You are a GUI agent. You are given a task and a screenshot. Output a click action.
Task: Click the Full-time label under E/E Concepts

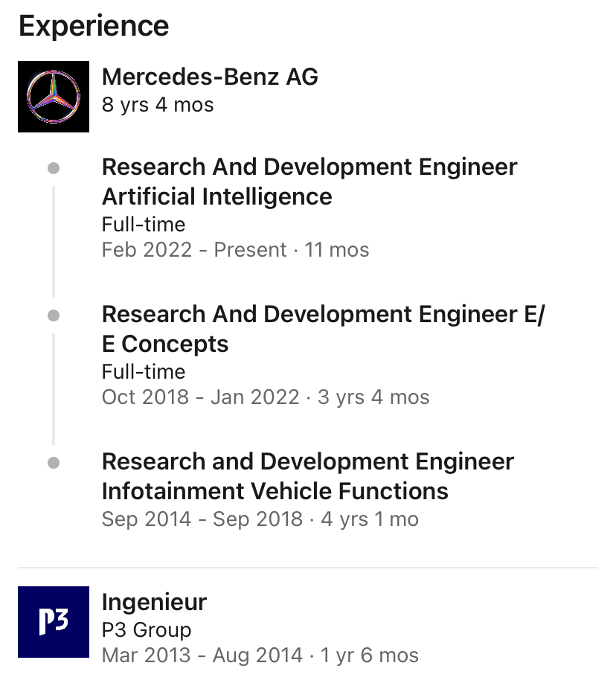pos(144,372)
